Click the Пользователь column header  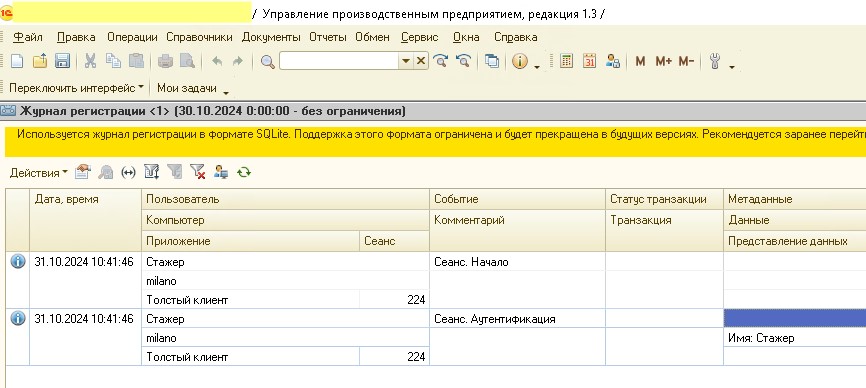286,199
